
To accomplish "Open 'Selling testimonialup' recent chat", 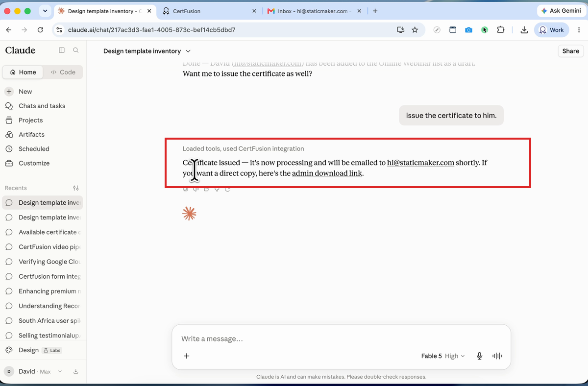I will point(43,336).
